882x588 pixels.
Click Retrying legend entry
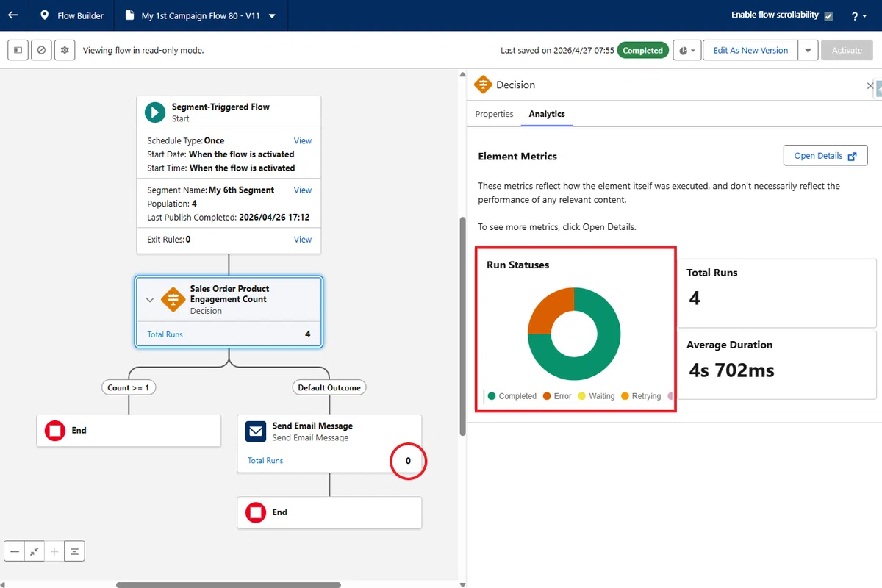click(641, 396)
